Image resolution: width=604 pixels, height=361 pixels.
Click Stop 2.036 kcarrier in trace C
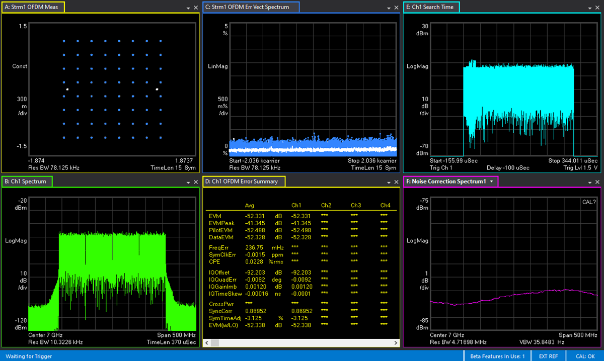(x=372, y=161)
